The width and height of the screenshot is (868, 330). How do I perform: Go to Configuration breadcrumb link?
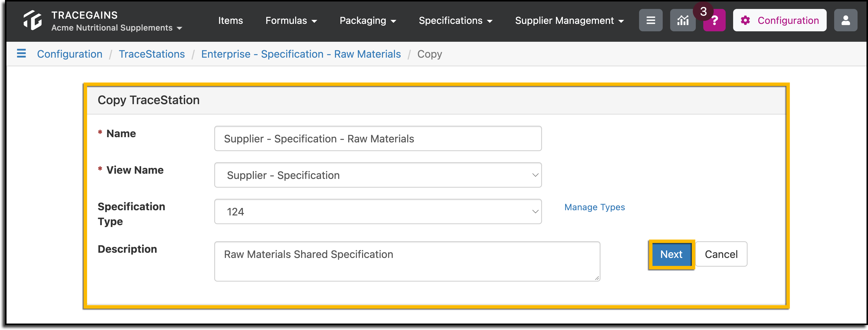click(x=70, y=54)
